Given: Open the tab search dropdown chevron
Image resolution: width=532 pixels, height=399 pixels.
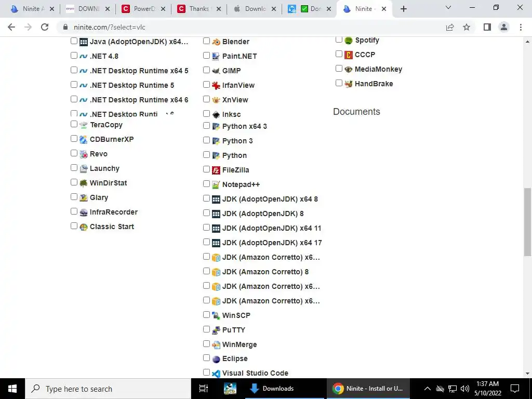Looking at the screenshot, I should pyautogui.click(x=448, y=7).
